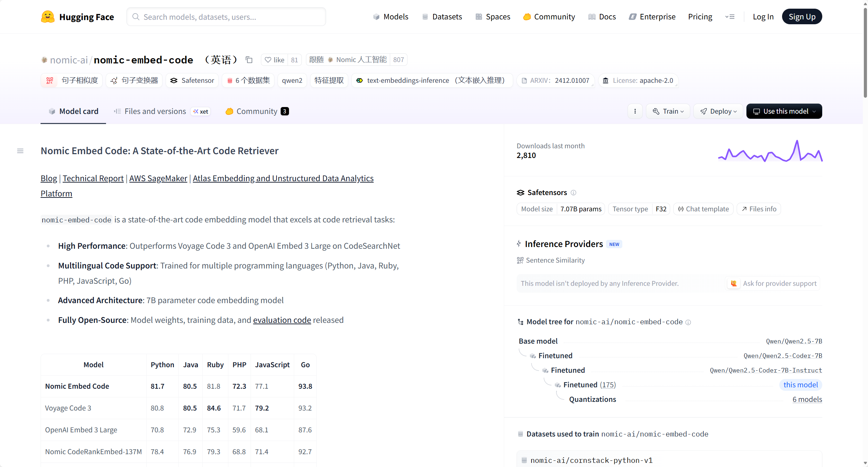Open Spaces in the top navigation

(493, 17)
